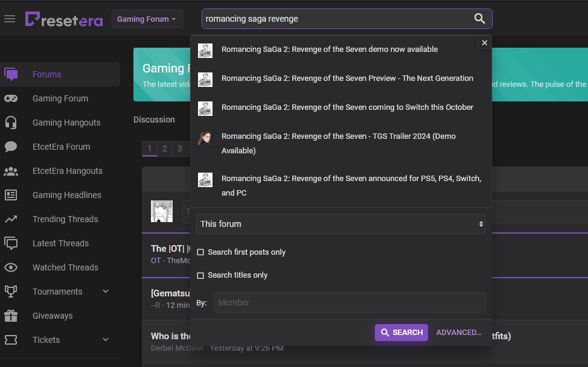Viewport: 588px width, 367px height.
Task: Go to page 3 of threads
Action: (180, 149)
